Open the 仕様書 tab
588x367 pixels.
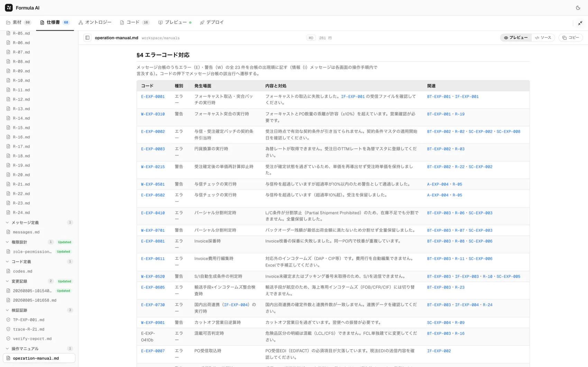tap(55, 22)
